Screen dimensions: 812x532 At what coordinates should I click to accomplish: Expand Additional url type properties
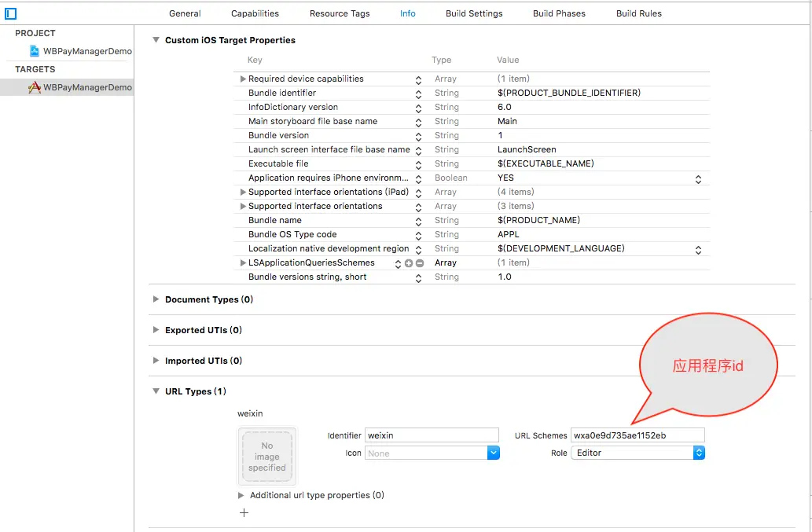(241, 495)
